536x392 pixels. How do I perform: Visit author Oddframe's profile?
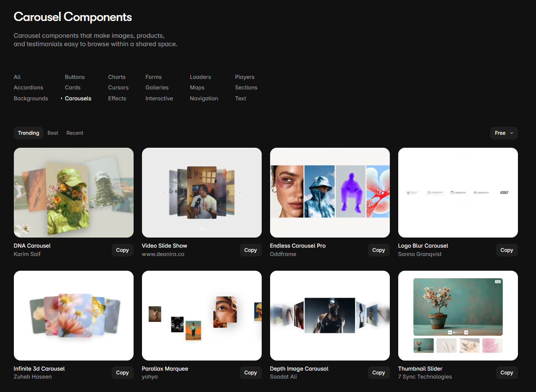(x=283, y=254)
